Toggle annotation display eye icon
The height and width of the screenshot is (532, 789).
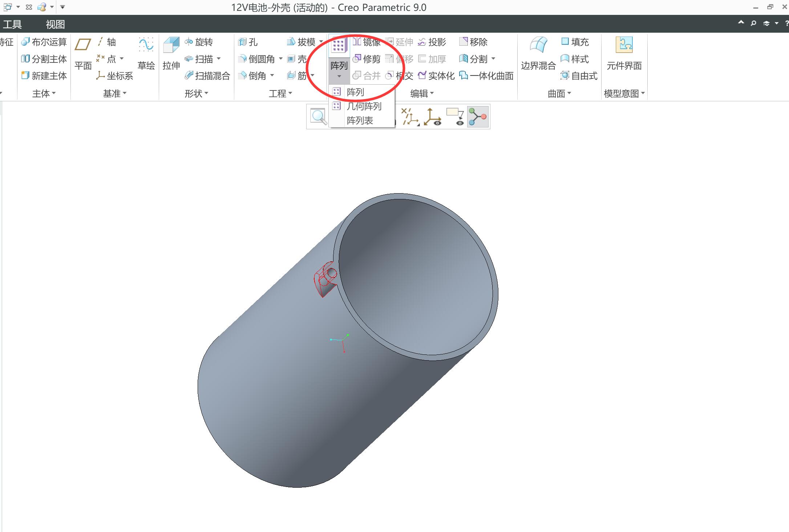pyautogui.click(x=455, y=117)
